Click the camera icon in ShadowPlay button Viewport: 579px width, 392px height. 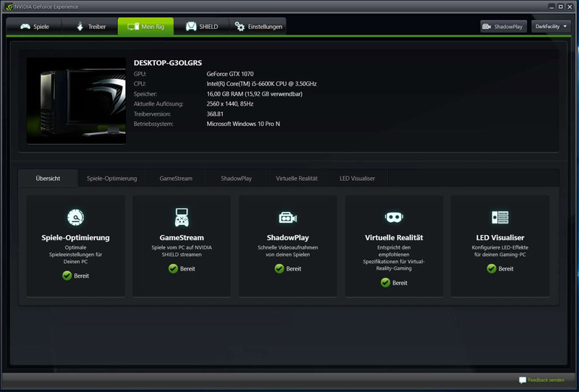(486, 27)
